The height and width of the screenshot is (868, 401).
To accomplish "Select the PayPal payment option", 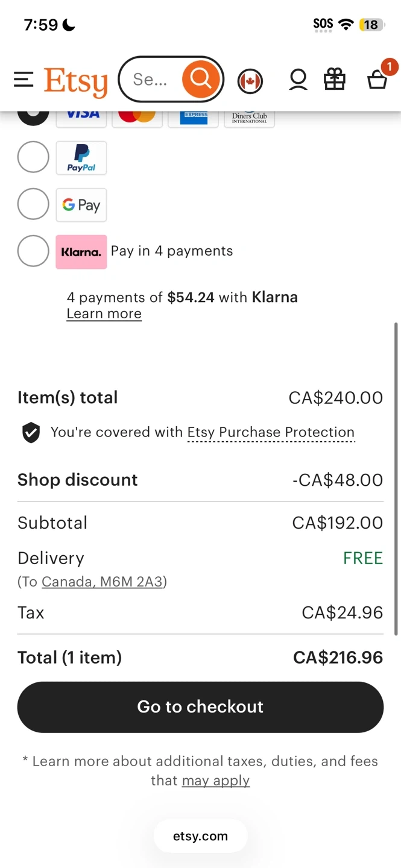I will [x=33, y=157].
